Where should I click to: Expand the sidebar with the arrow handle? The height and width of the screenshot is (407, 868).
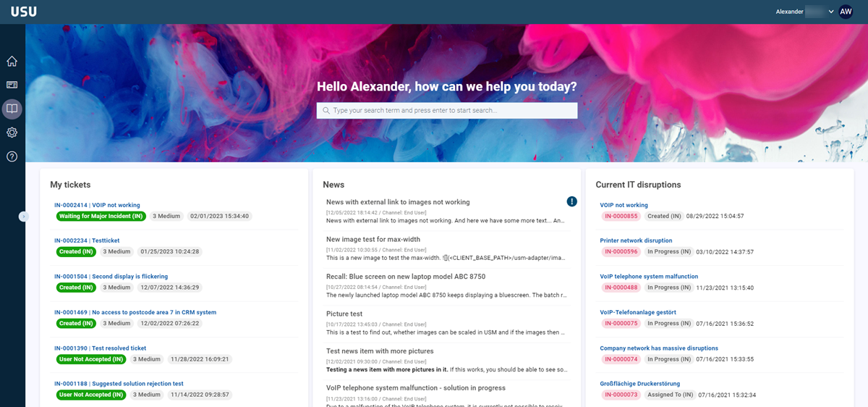pos(23,216)
